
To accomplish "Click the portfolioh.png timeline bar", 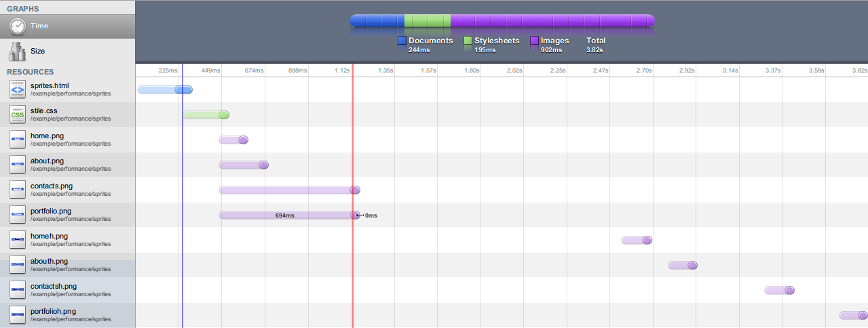I will 853,315.
